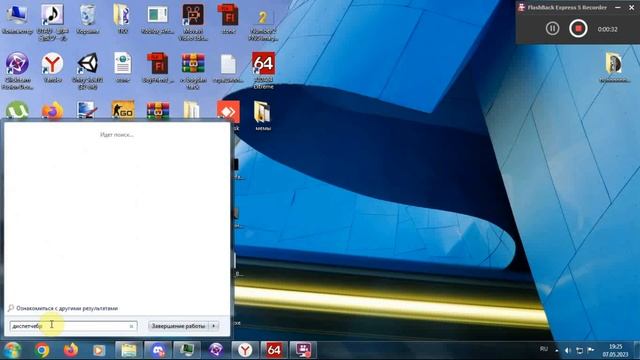Image resolution: width=640 pixels, height=360 pixels.
Task: Select the WinRAR archive beside the blank file
Action: pos(193,71)
